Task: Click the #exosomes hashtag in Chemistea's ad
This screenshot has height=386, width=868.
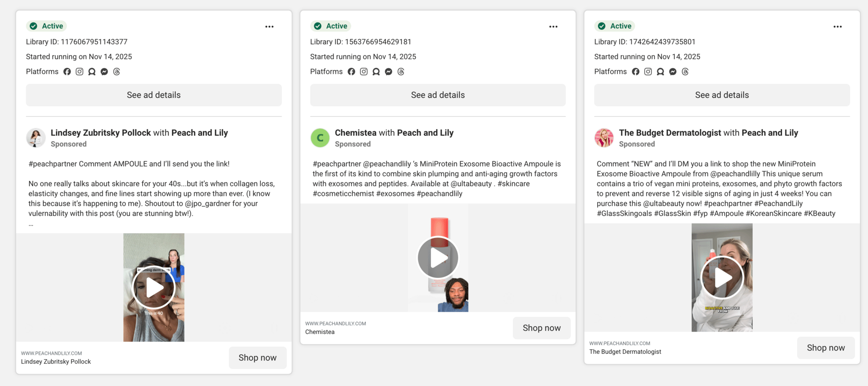Action: tap(396, 194)
